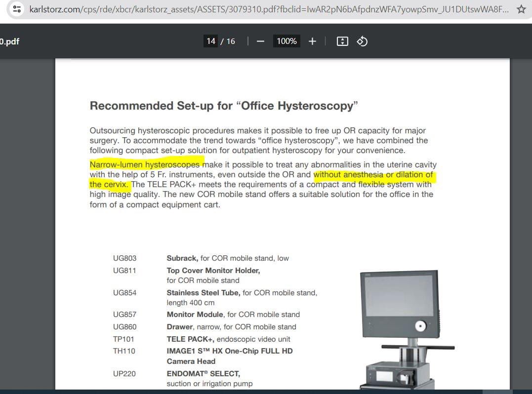
Task: Click the TP101 product code
Action: pos(123,339)
